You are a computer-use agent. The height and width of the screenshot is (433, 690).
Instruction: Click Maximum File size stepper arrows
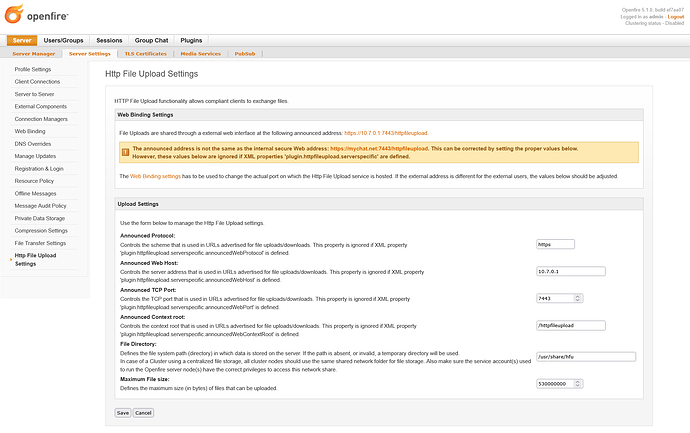pyautogui.click(x=578, y=384)
